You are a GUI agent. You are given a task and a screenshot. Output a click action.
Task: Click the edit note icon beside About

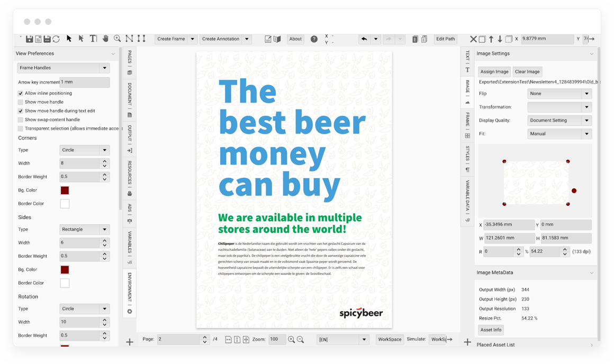268,39
